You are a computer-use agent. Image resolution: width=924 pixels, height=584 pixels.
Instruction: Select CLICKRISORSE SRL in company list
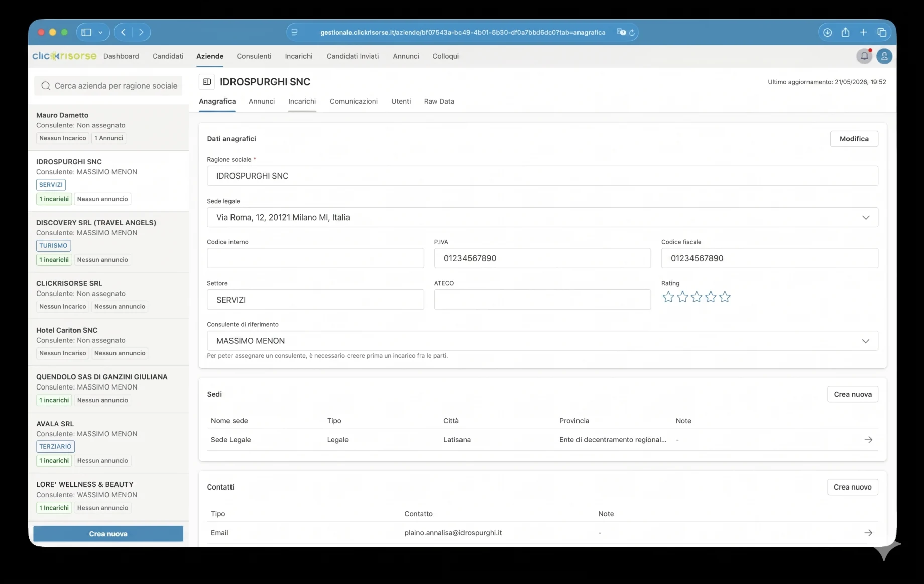coord(108,296)
